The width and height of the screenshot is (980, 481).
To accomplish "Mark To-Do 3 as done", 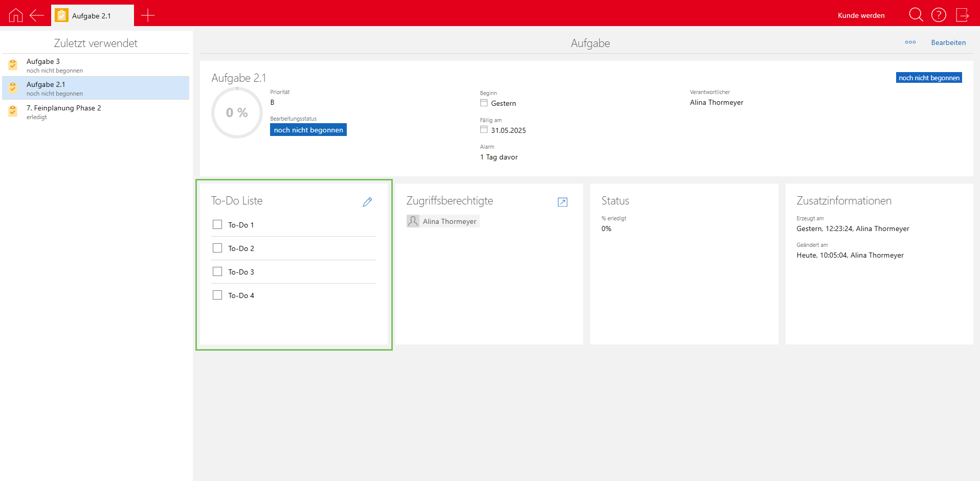I will (x=217, y=271).
